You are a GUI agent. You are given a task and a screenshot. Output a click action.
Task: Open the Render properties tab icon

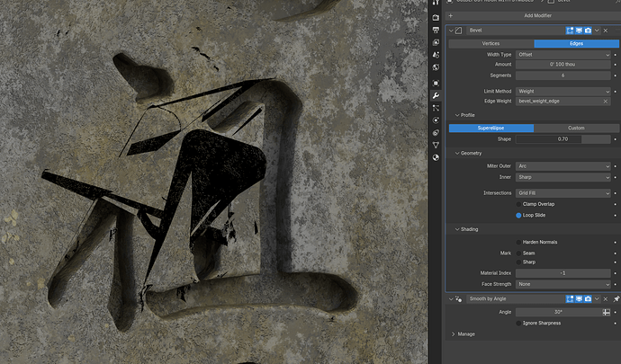(436, 17)
